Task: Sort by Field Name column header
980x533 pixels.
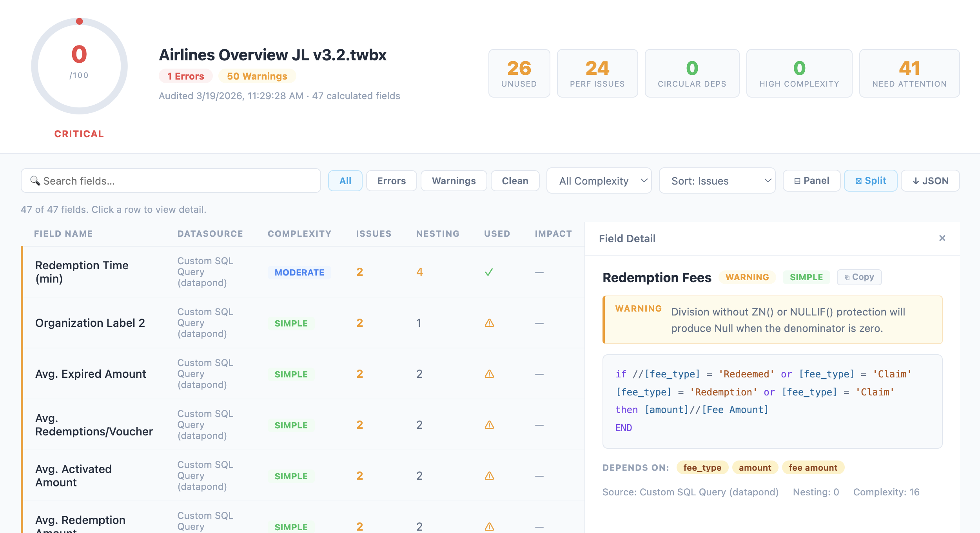Action: (64, 234)
